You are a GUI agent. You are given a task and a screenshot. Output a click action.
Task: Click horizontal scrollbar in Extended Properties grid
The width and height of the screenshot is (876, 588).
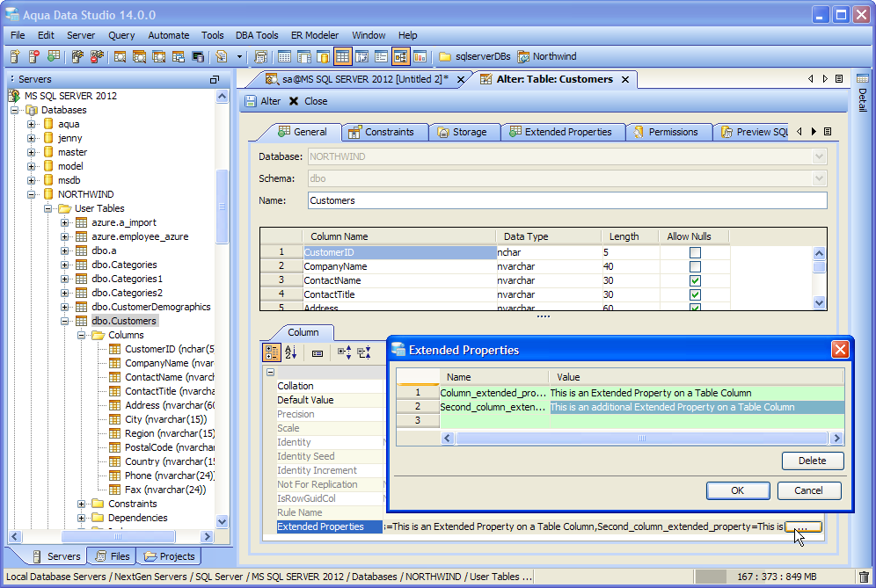click(x=641, y=438)
